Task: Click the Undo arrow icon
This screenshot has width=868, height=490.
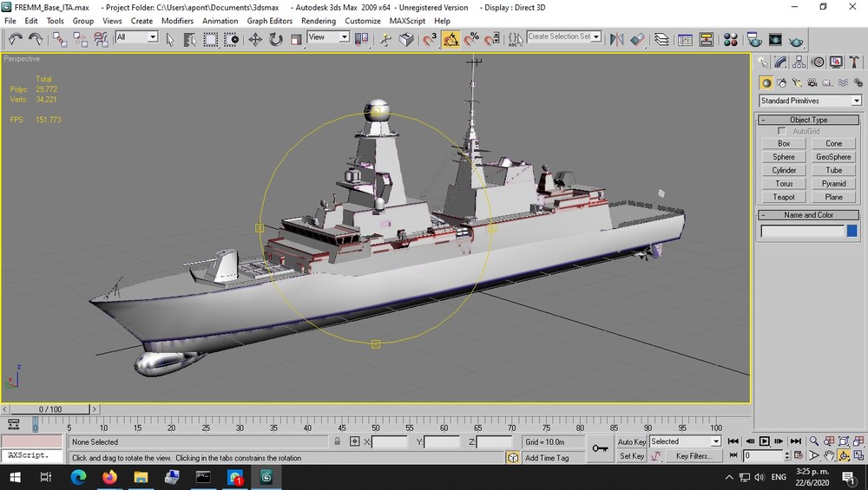Action: [15, 39]
